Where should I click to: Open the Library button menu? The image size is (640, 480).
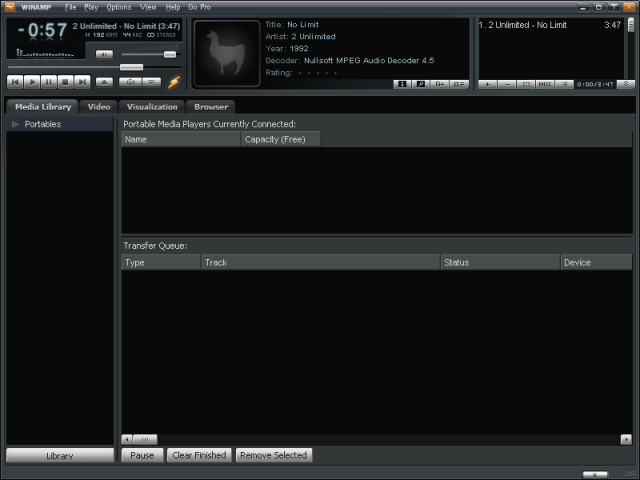(x=60, y=456)
